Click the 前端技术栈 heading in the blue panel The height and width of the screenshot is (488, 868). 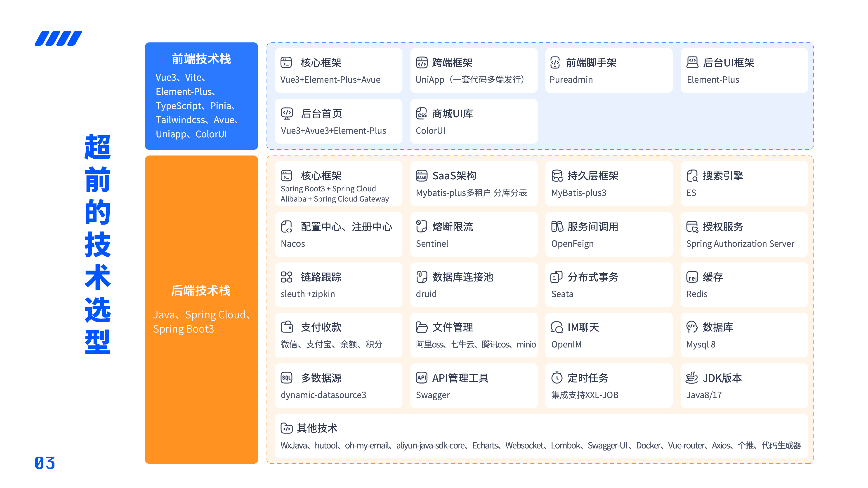201,59
